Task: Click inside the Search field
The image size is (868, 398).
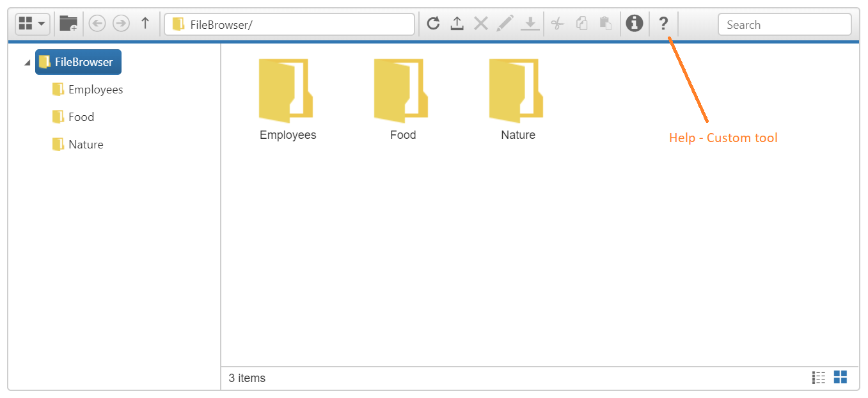Action: (784, 24)
